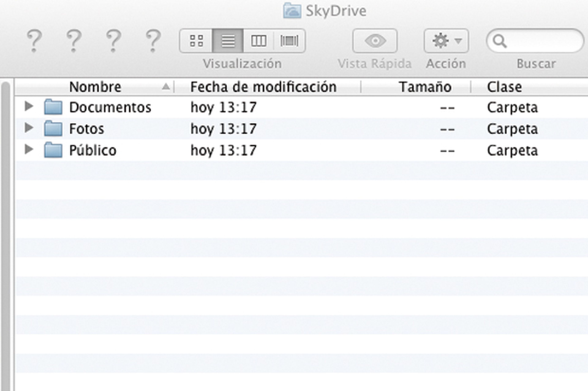Click the size dashes of Público
Screen dimensions: 588x391
[x=447, y=151]
